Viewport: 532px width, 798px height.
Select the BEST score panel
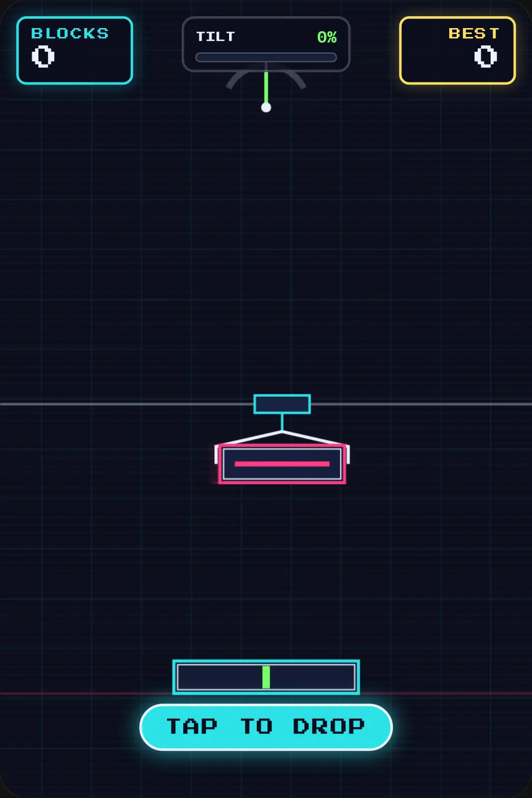[x=458, y=50]
